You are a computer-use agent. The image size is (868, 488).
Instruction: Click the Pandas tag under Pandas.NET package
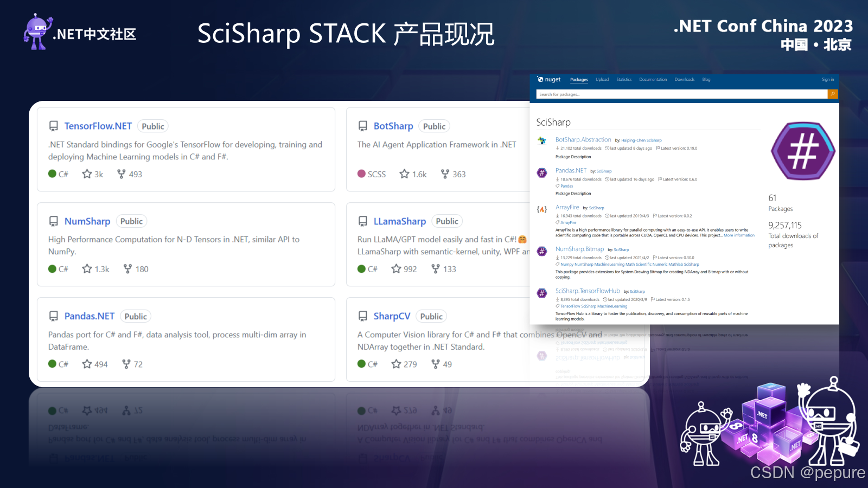tap(566, 186)
